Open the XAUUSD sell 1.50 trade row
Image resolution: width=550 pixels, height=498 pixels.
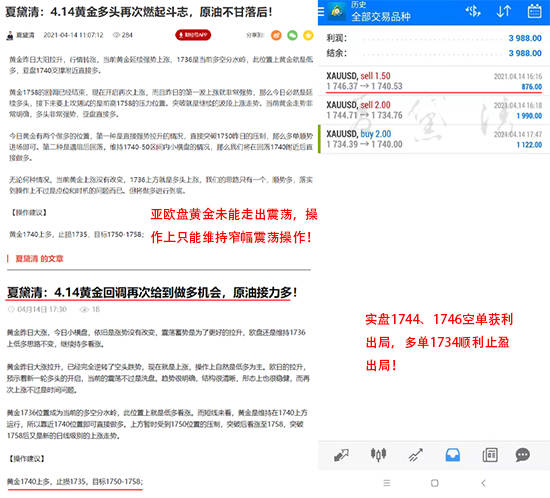pyautogui.click(x=434, y=81)
